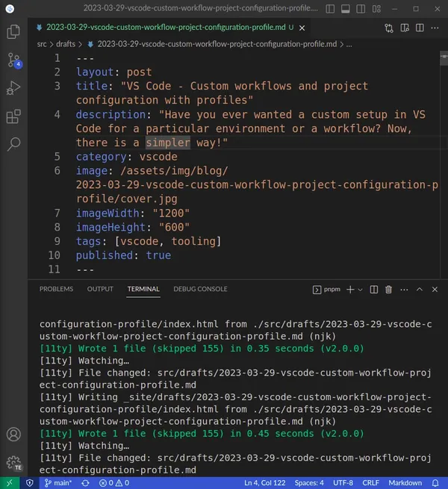Open the Extensions view
This screenshot has height=489, width=448.
coord(13,117)
